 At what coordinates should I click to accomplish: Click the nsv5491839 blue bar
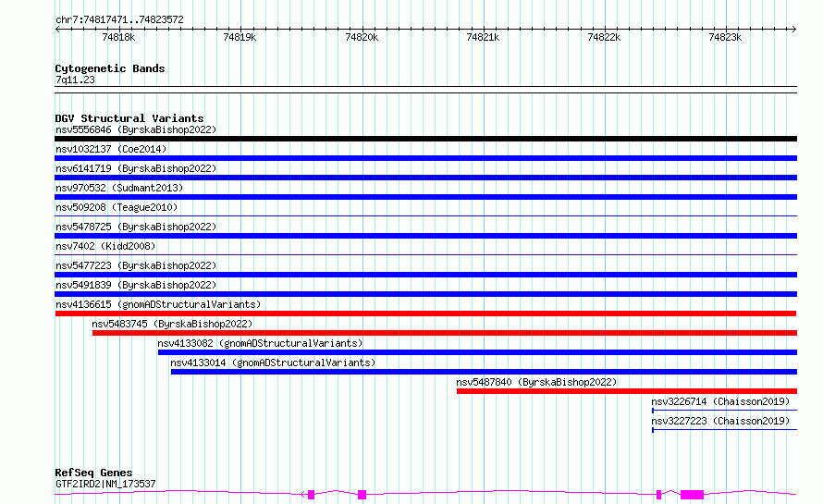425,294
